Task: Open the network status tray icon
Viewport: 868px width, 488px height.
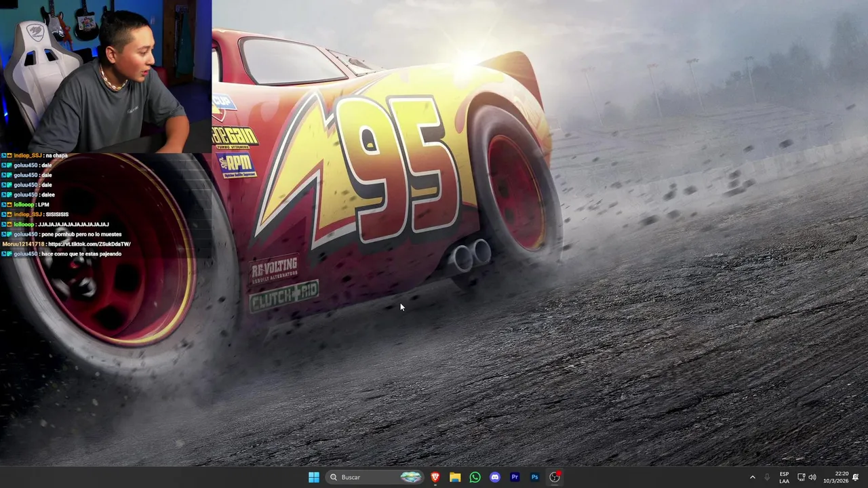Action: point(801,477)
